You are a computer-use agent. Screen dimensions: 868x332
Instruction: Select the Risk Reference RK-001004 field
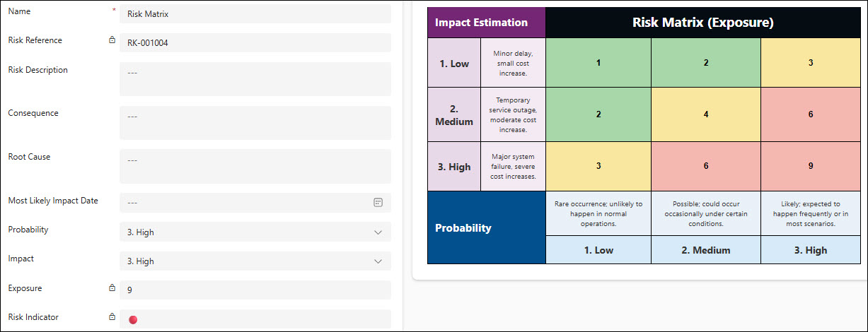click(255, 42)
